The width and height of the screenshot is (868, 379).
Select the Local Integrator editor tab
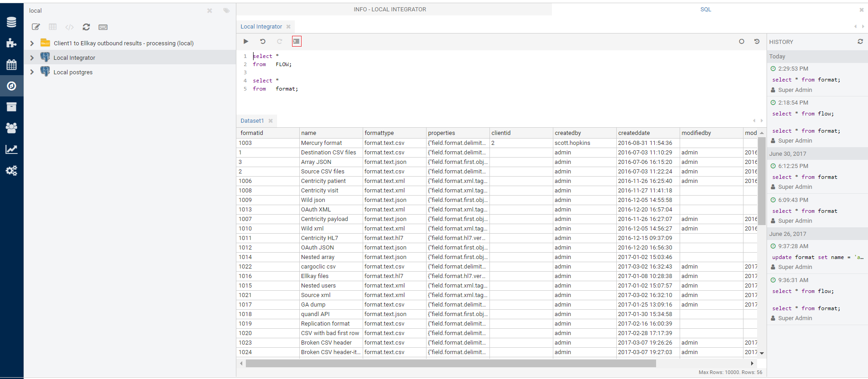point(261,27)
